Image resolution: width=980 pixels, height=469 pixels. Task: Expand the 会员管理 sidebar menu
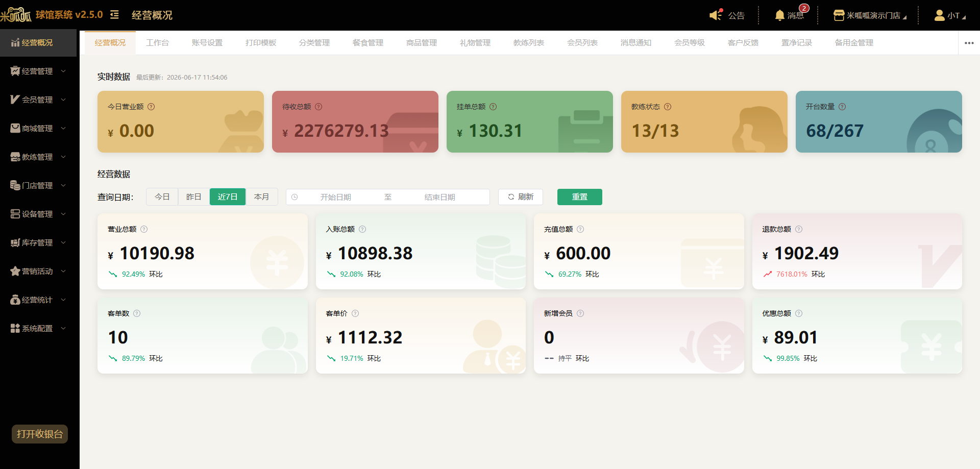click(38, 100)
